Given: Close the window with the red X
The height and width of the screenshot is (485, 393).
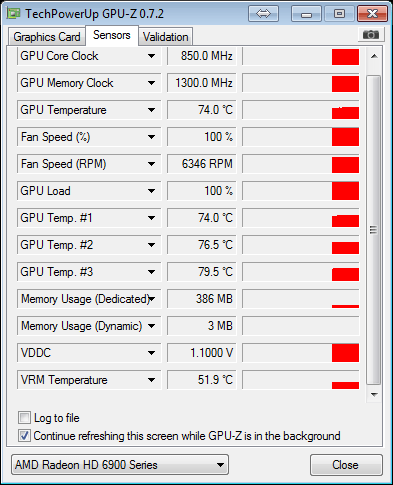Looking at the screenshot, I should [x=372, y=14].
